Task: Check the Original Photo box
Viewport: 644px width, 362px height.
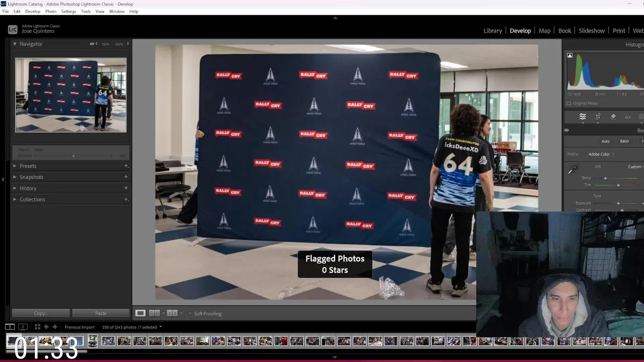Action: [569, 103]
